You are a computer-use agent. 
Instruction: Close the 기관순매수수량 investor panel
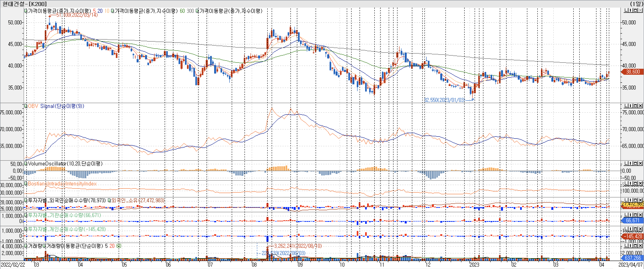click(640, 215)
